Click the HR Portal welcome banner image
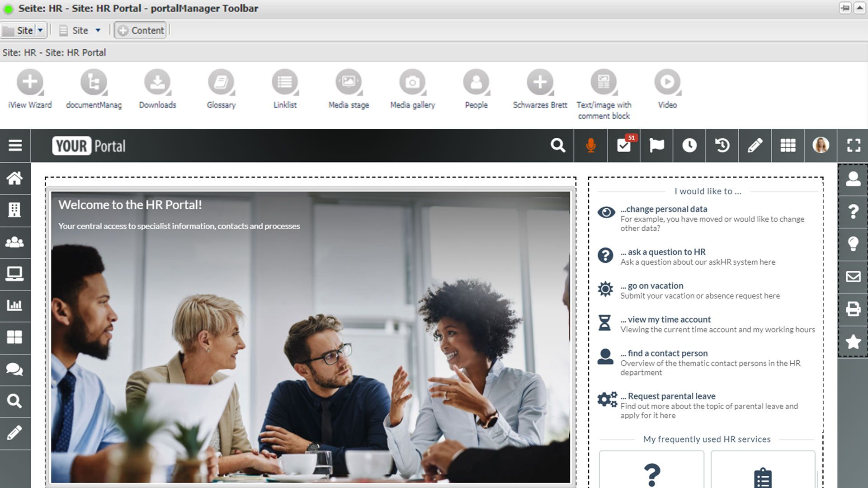 coord(311,337)
